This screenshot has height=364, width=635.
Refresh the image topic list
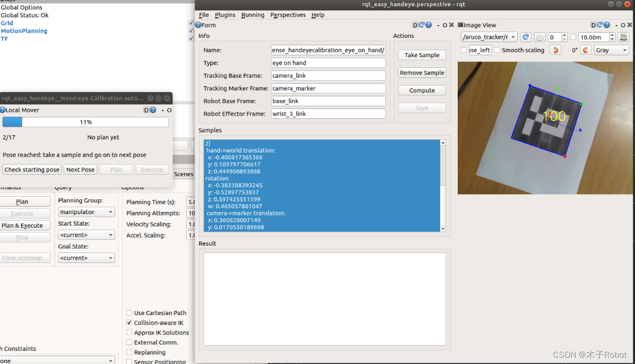coord(525,37)
